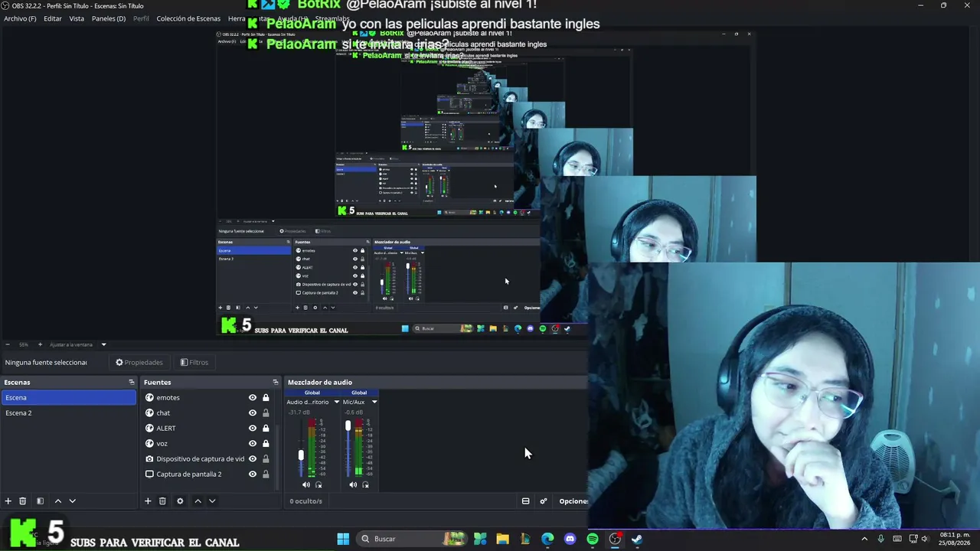
Task: Click the Filtros button
Action: (x=194, y=363)
